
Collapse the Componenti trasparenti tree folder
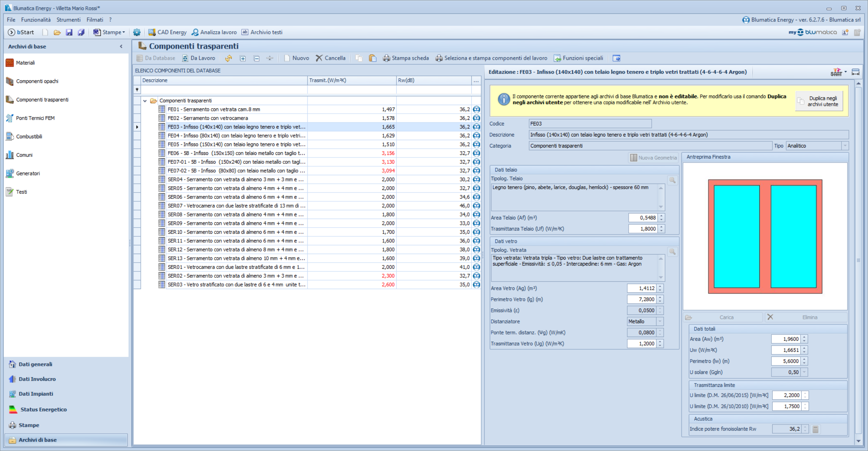pyautogui.click(x=145, y=101)
